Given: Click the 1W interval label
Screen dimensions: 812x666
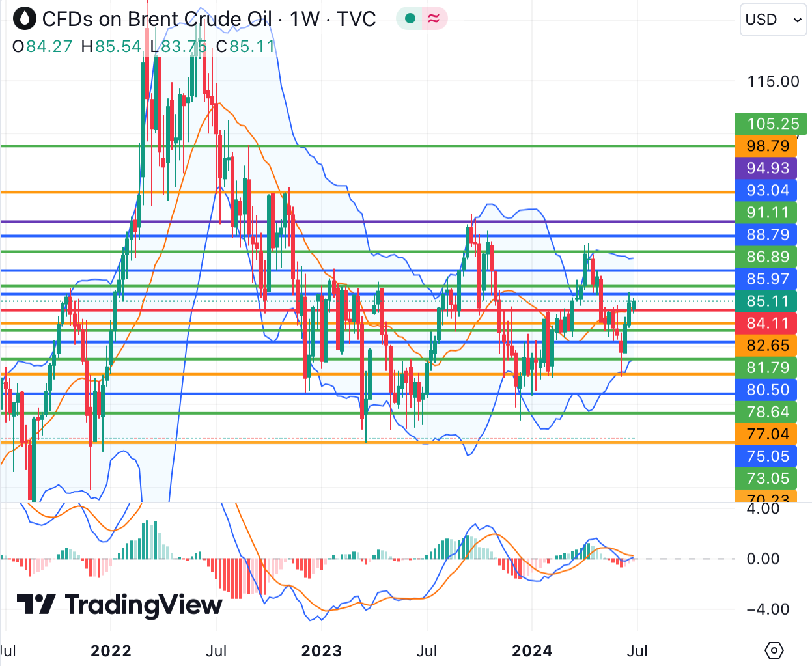Looking at the screenshot, I should (305, 19).
